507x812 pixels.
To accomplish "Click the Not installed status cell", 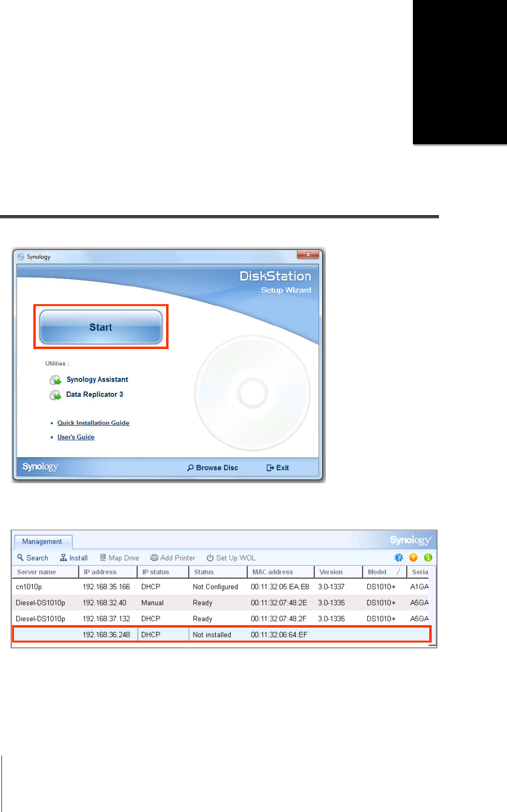I will coord(212,635).
